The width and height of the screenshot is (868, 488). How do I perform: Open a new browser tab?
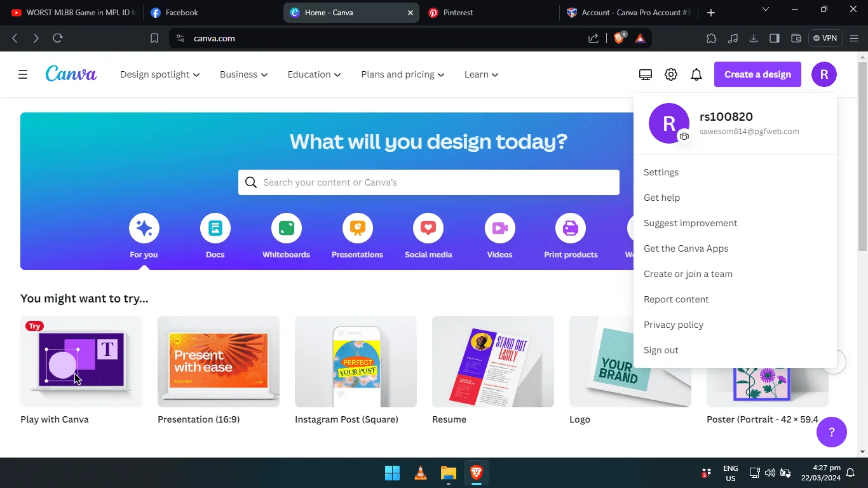711,13
